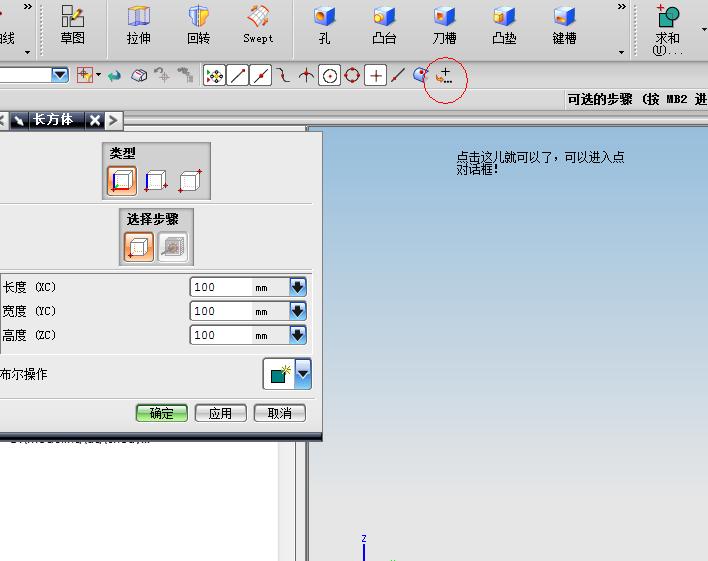Screen dimensions: 708x561
Task: Open the selection filter icon
Action: tap(84, 75)
